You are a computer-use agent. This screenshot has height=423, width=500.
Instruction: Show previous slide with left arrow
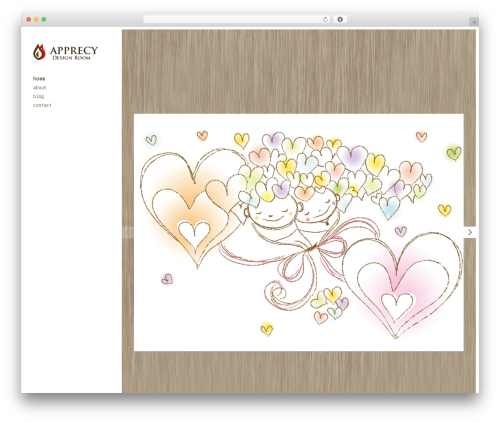(128, 232)
